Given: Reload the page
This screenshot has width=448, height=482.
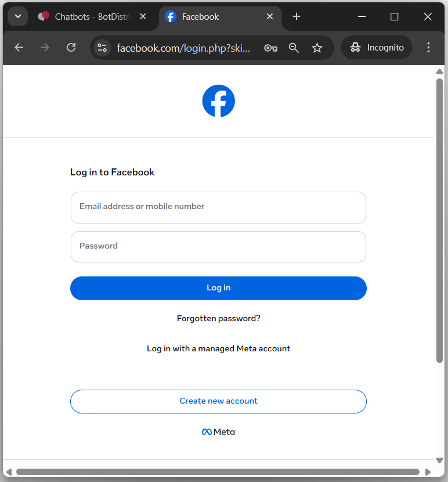Looking at the screenshot, I should 71,48.
